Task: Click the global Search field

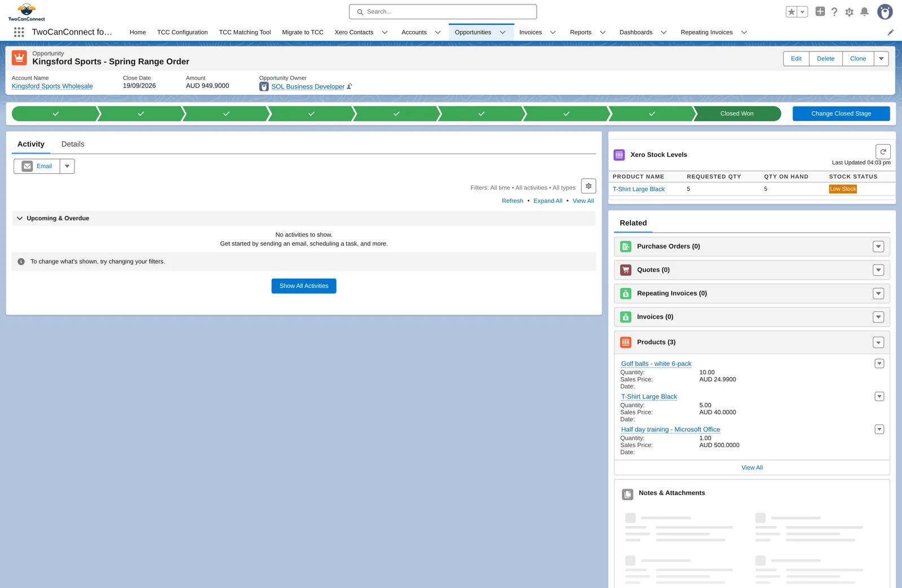Action: click(x=443, y=12)
